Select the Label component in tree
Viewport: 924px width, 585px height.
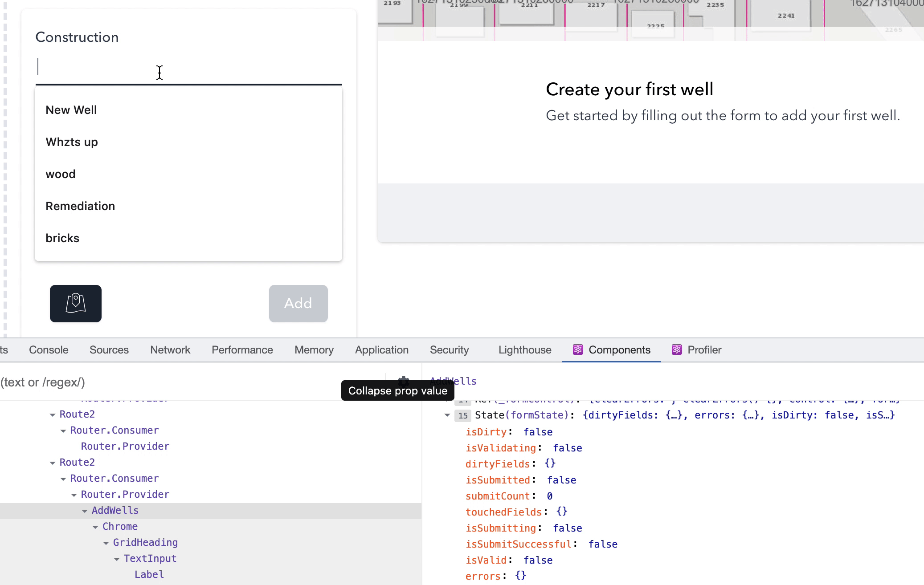pyautogui.click(x=149, y=574)
